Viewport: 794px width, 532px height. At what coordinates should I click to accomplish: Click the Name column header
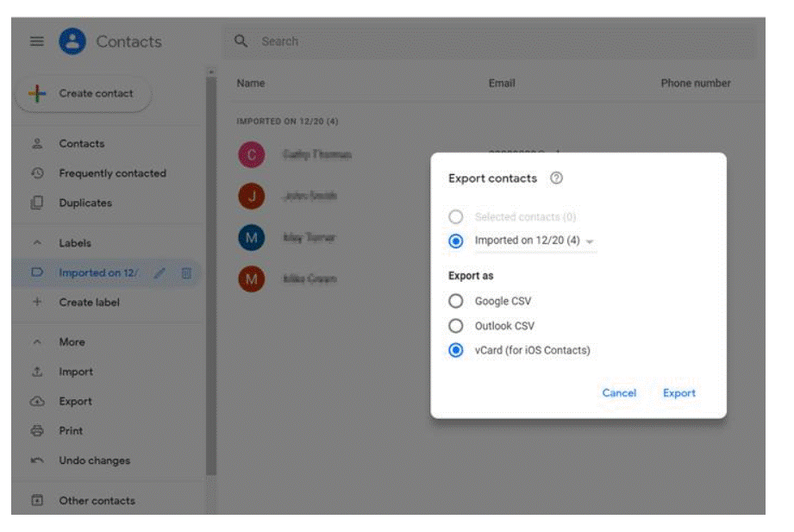coord(251,83)
